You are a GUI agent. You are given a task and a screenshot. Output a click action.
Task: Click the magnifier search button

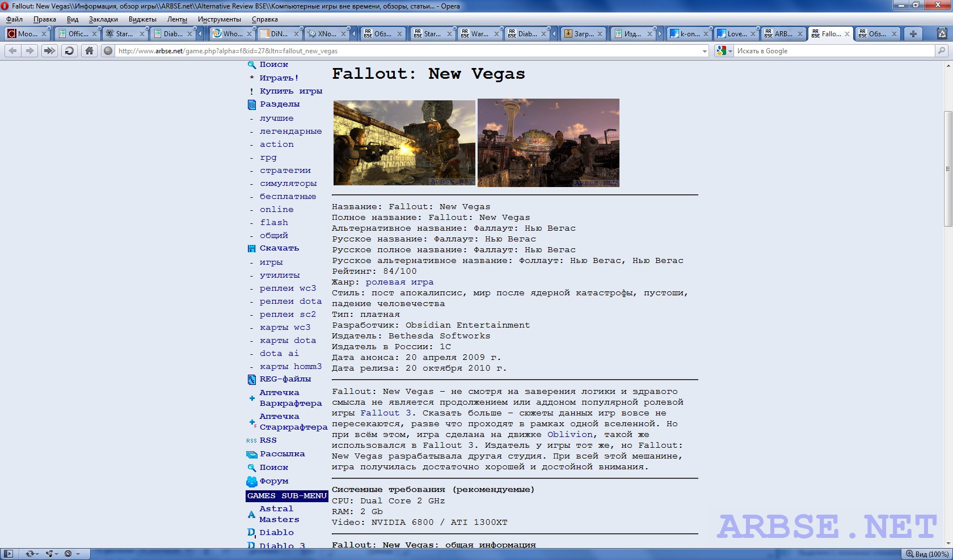tap(942, 51)
